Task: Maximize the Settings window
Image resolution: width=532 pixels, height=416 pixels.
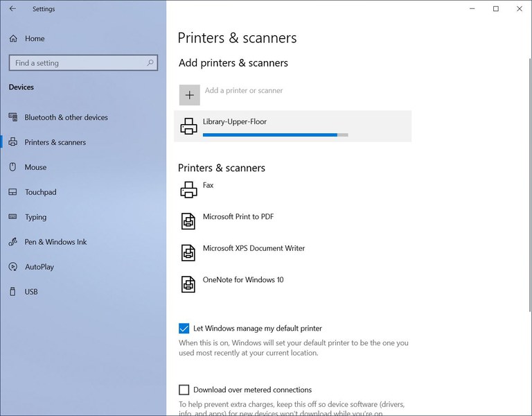Action: coord(496,9)
